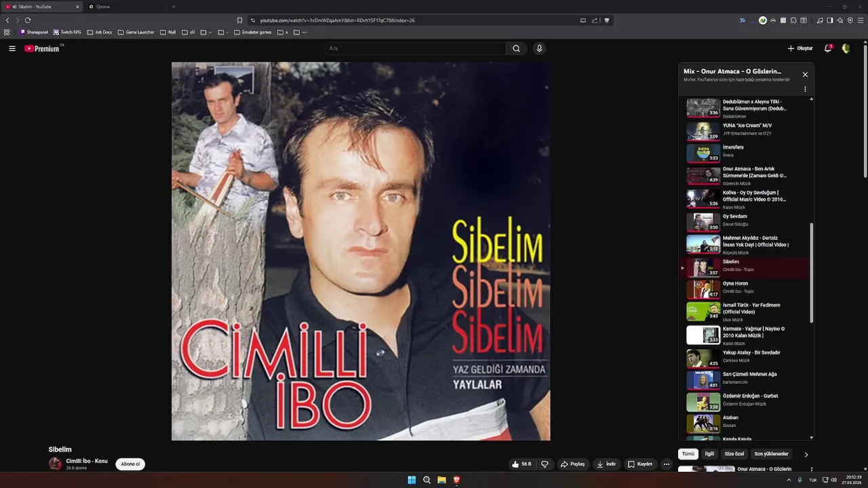Open Windows taskbar search

click(427, 480)
